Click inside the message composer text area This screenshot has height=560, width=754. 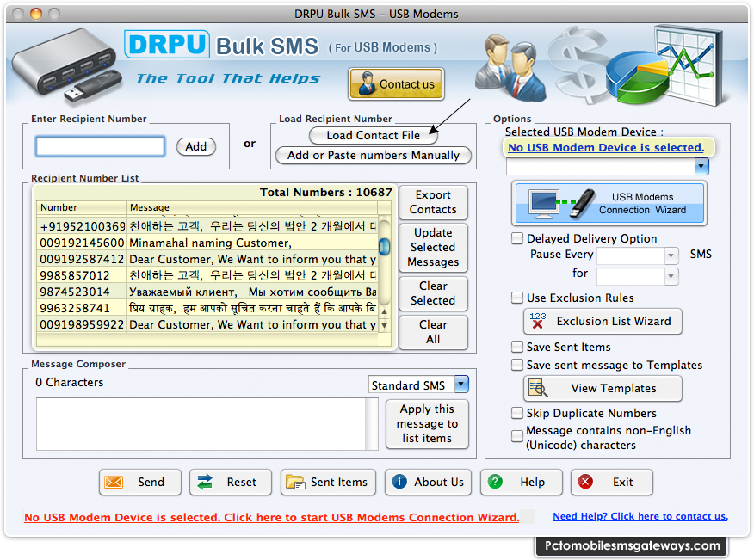(201, 423)
